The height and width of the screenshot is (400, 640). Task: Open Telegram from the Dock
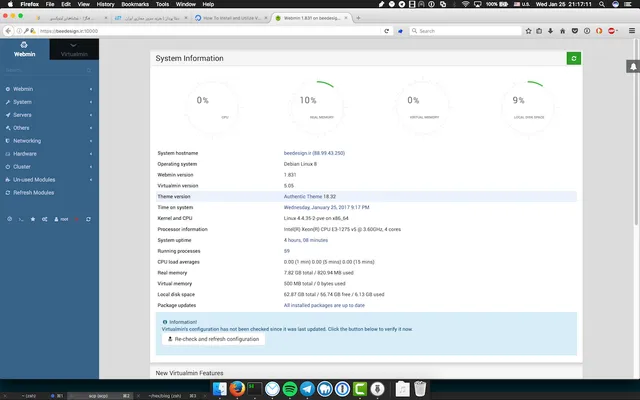pos(307,389)
